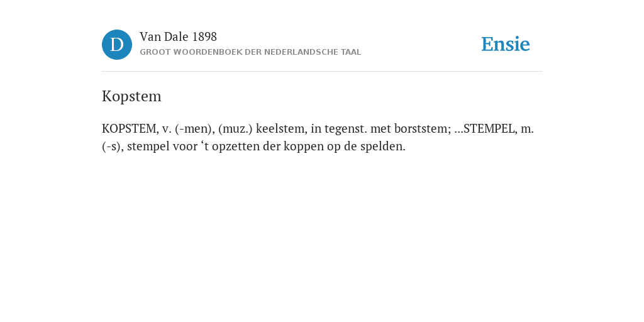Click the word met before borststem
Viewport: 644px width, 322px height.
point(380,128)
